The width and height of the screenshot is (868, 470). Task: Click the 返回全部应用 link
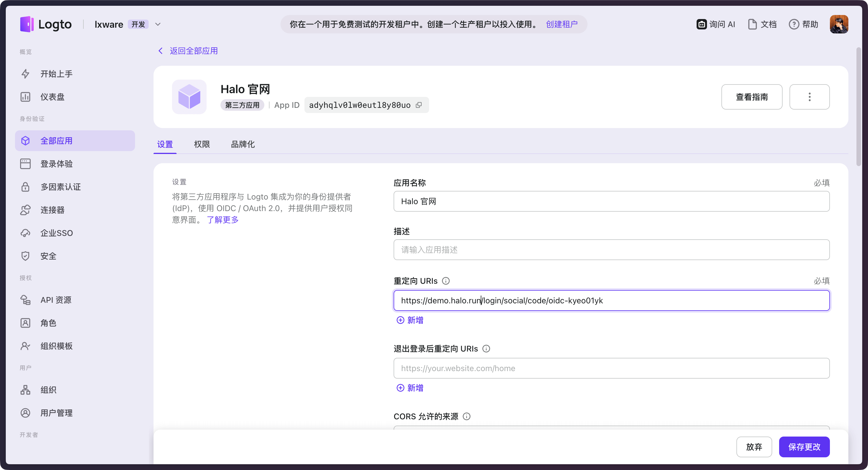pyautogui.click(x=194, y=51)
